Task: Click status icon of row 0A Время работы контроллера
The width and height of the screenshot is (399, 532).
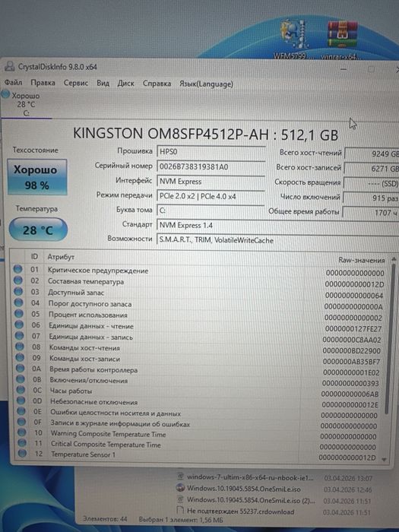Action: coord(21,368)
